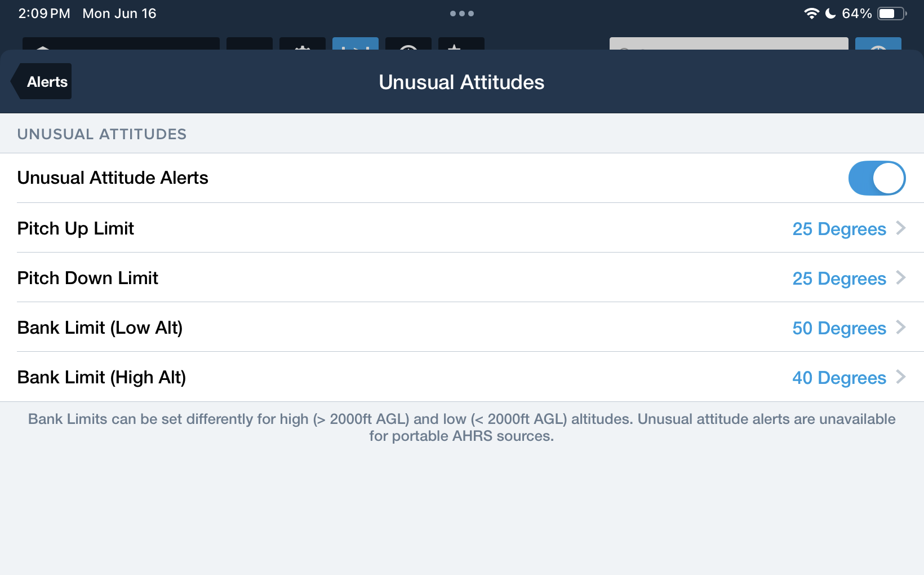Open the gear settings toolbar button
Image resolution: width=924 pixels, height=575 pixels.
point(303,44)
